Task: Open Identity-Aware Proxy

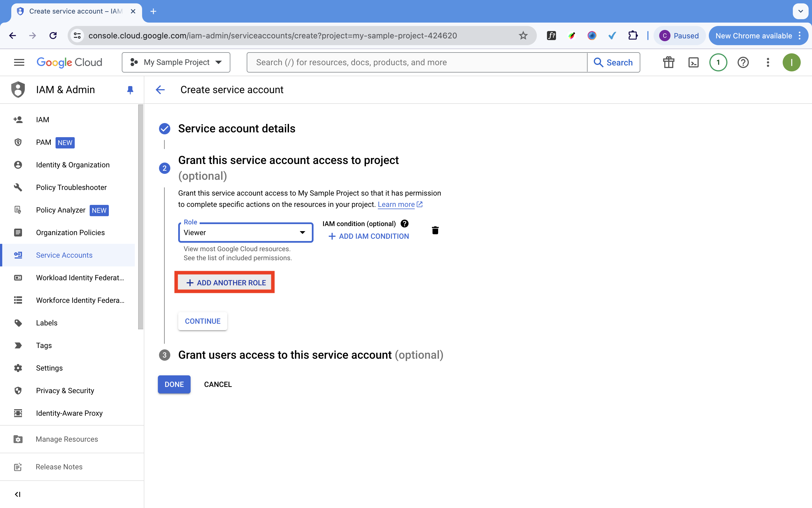Action: pos(67,413)
